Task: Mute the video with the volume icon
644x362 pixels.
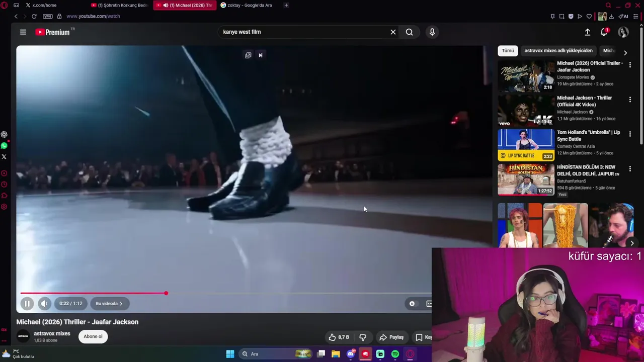Action: click(44, 303)
